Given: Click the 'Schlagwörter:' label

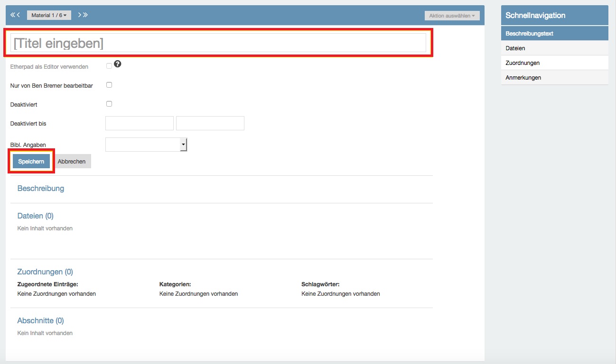Looking at the screenshot, I should coord(320,284).
